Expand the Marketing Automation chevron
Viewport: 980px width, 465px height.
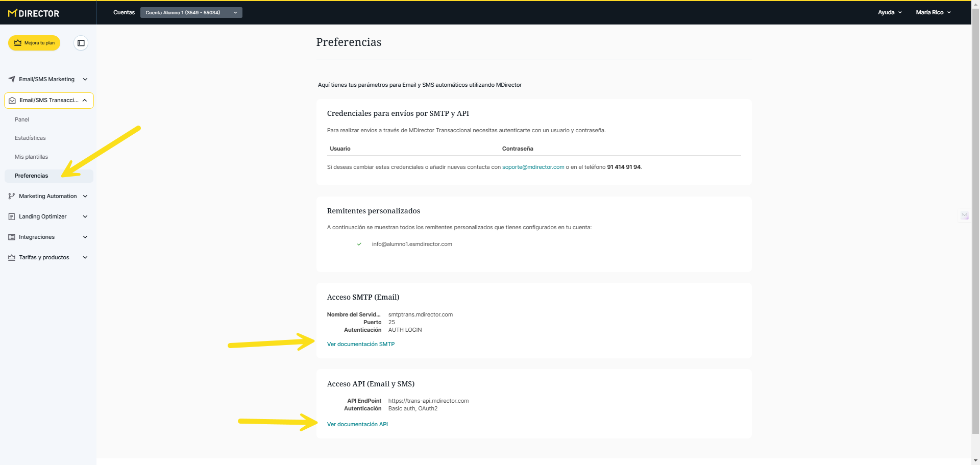pos(85,196)
